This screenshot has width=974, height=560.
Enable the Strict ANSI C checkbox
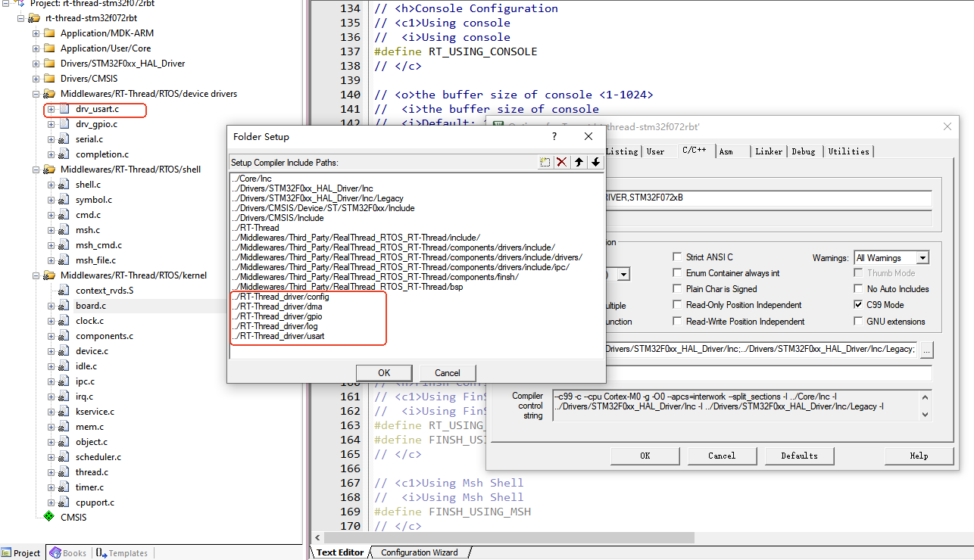677,257
